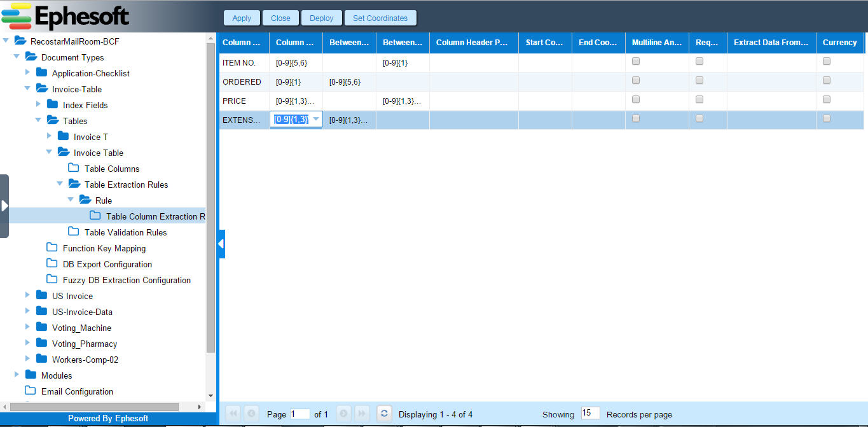Click the US Invoice folder icon
Screen dimensions: 868x427
(42, 296)
